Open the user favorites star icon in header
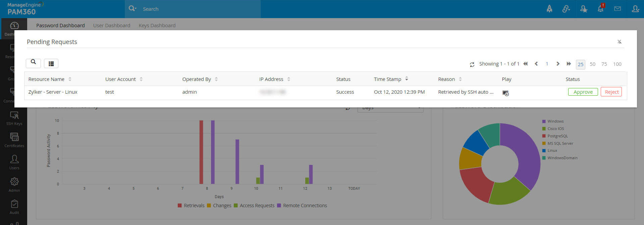This screenshot has width=644, height=225. [x=584, y=9]
